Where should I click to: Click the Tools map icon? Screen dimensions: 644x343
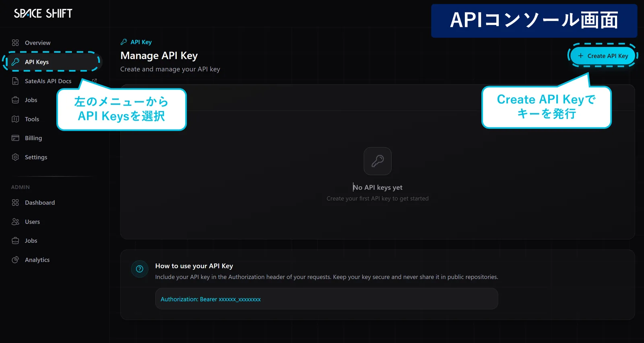click(15, 119)
